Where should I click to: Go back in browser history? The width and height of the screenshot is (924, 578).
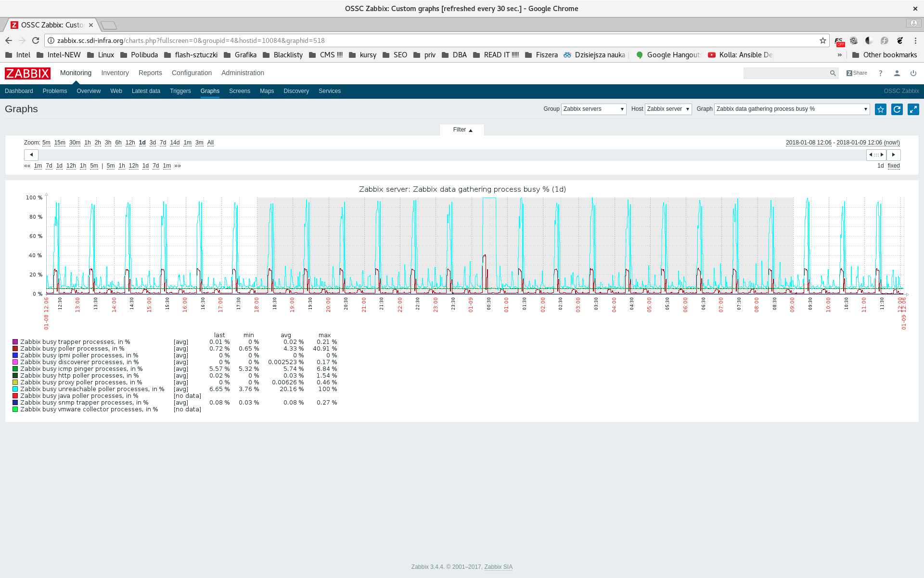(x=9, y=40)
